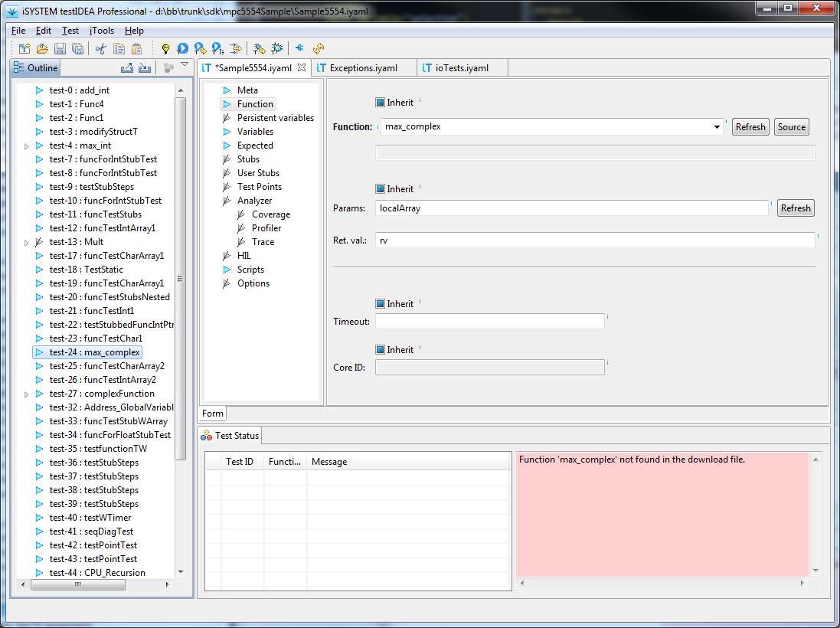Select the Scripts section
The height and width of the screenshot is (628, 840).
[250, 270]
